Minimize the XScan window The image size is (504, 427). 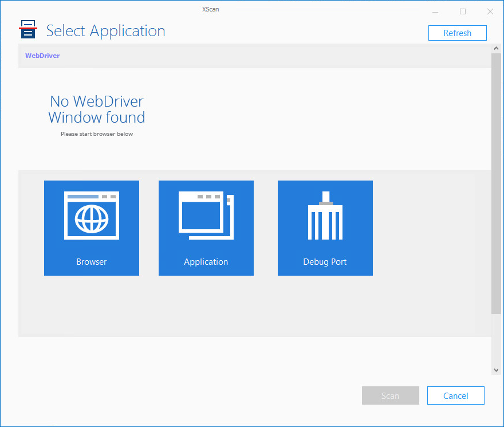[x=436, y=11]
